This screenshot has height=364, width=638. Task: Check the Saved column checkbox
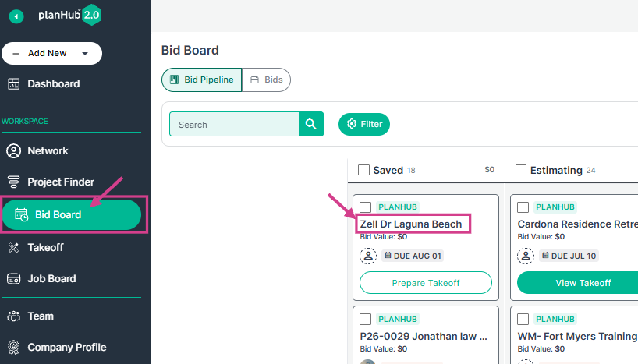[x=363, y=170]
